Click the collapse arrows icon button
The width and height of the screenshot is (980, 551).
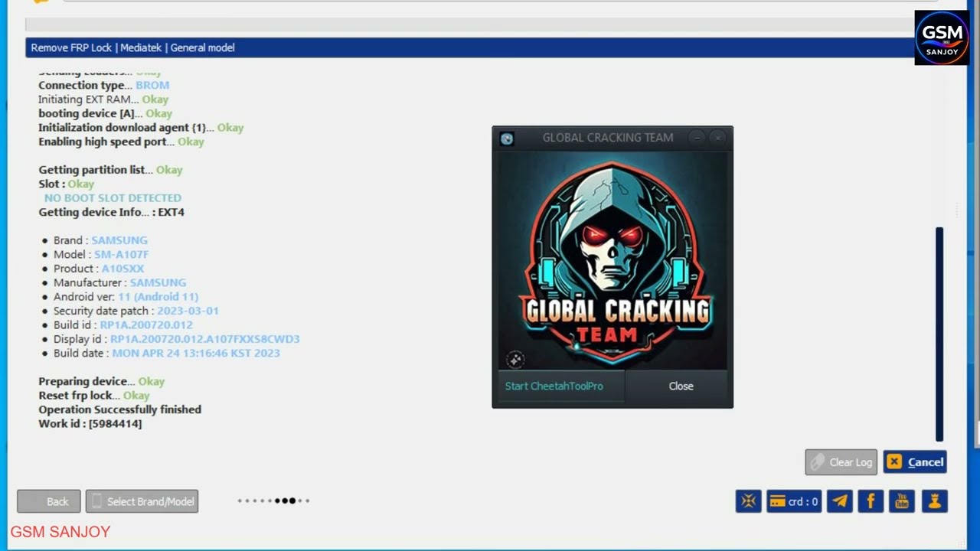748,501
